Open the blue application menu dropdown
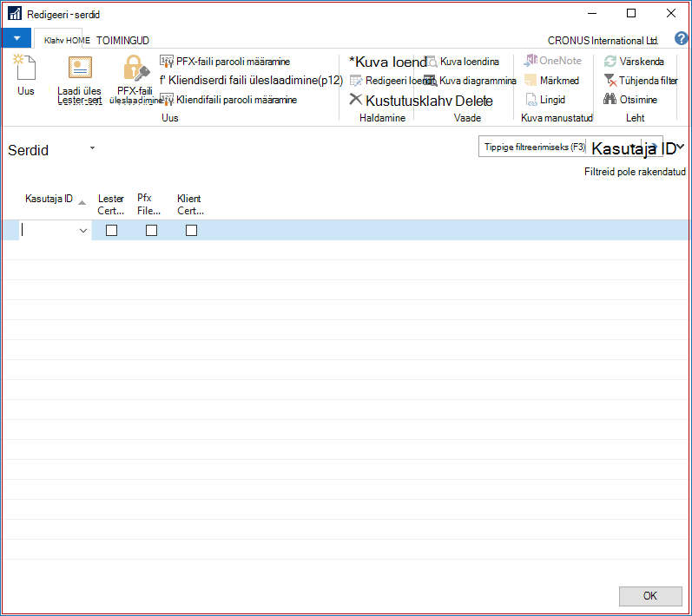Image resolution: width=692 pixels, height=616 pixels. coord(16,38)
